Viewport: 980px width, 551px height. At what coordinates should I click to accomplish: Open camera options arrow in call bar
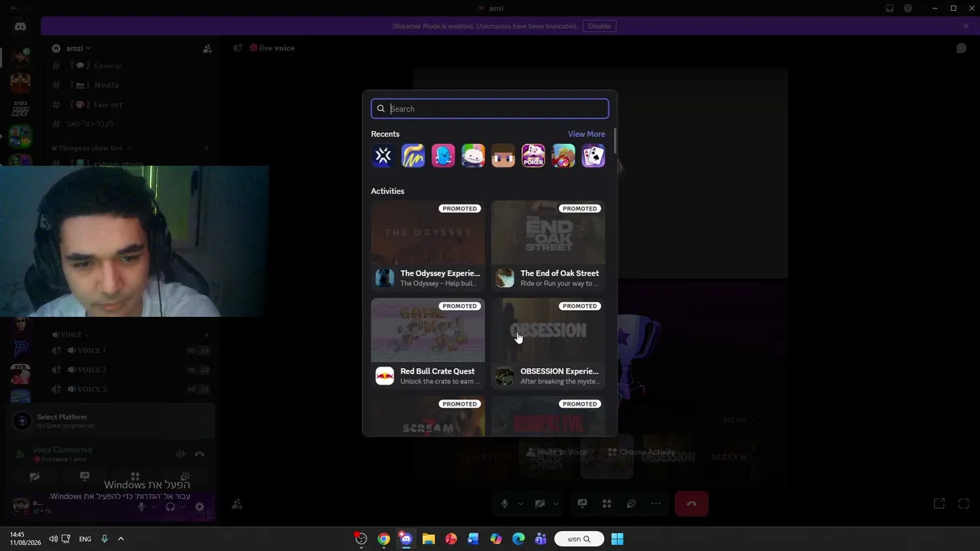coord(556,504)
